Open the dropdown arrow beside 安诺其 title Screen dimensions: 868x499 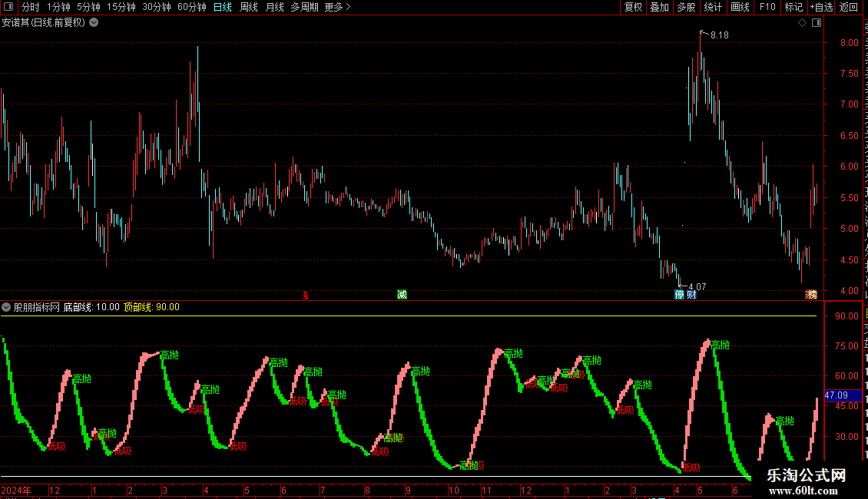click(x=94, y=23)
